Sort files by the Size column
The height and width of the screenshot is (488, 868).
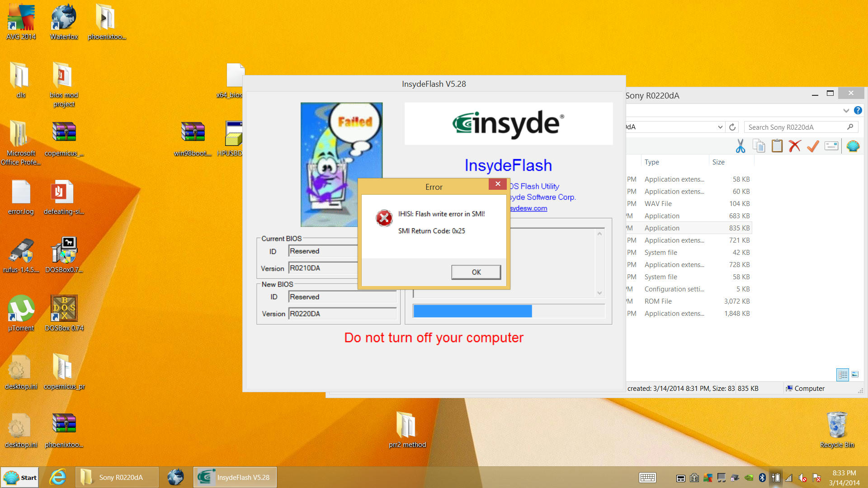(x=731, y=162)
